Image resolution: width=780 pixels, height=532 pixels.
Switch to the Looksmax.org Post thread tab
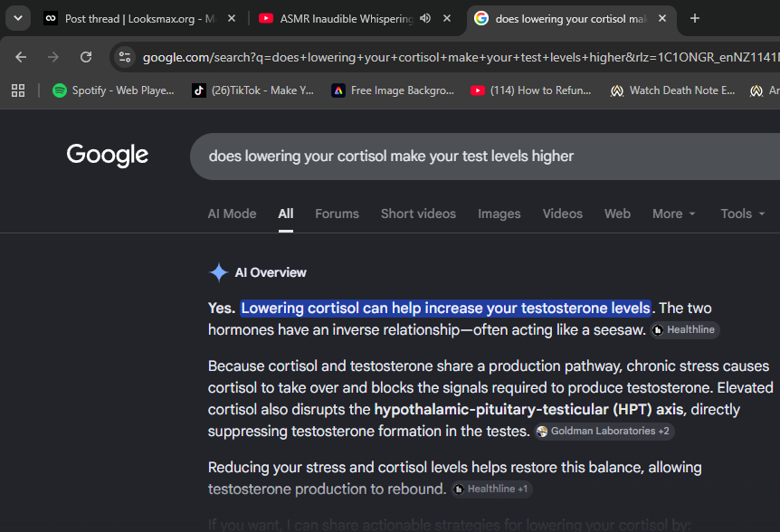(139, 19)
